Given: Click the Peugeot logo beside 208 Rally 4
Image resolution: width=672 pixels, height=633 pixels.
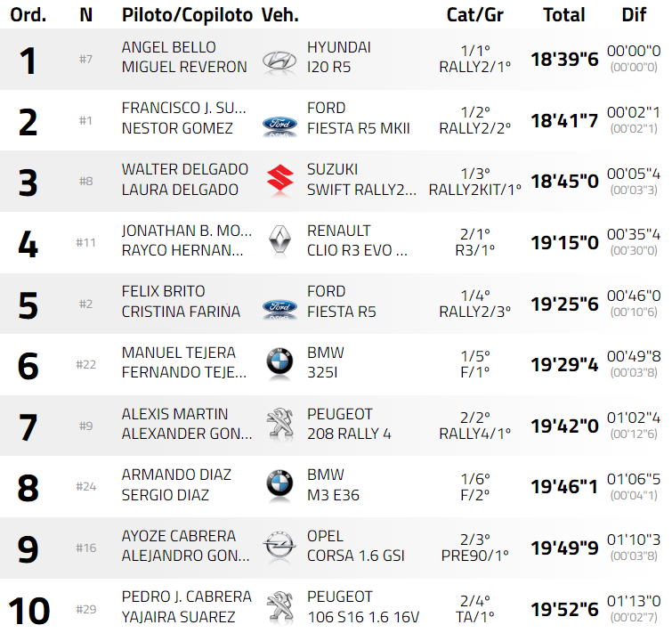Looking at the screenshot, I should click(279, 424).
